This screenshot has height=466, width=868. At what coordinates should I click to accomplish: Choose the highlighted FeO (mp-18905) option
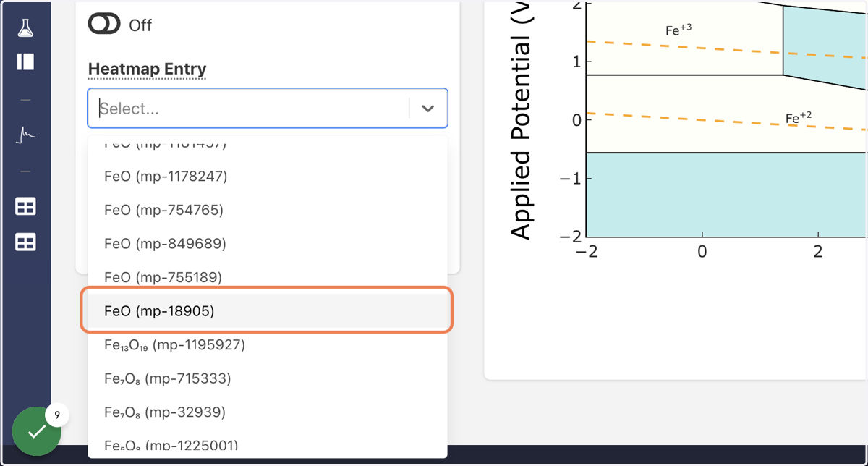click(x=268, y=311)
